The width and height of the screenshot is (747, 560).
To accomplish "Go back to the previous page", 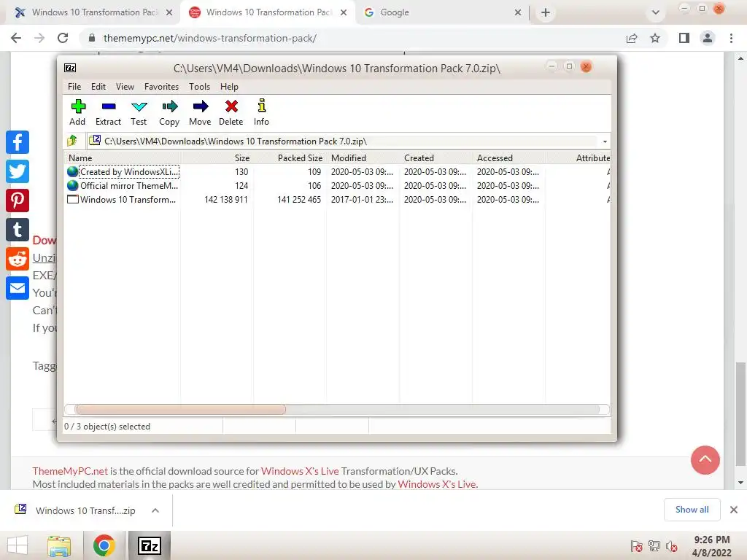I will pos(16,38).
